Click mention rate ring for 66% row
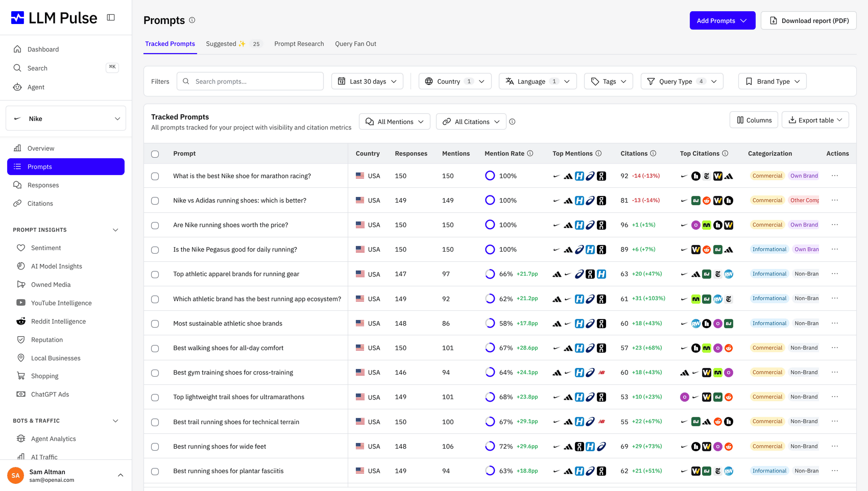868x491 pixels. pos(490,274)
